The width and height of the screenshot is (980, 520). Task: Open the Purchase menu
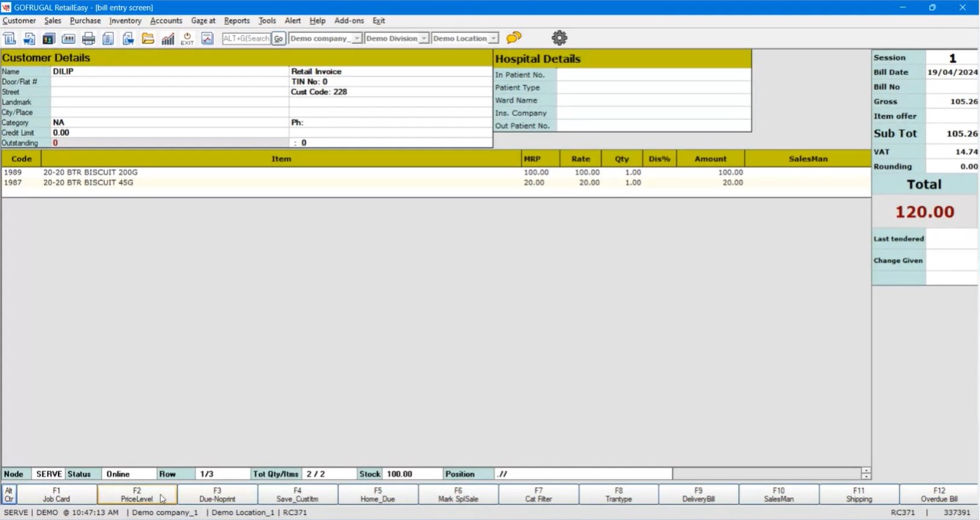click(x=85, y=21)
